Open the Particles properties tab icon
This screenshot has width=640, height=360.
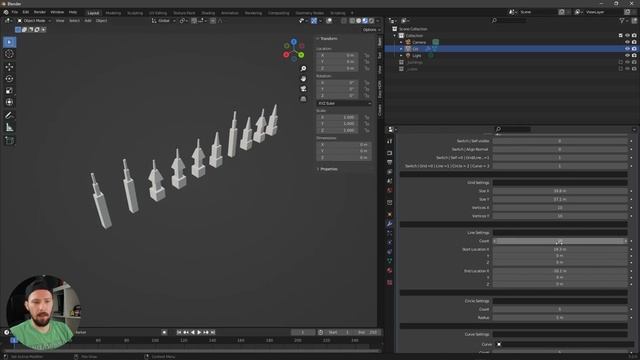click(390, 233)
